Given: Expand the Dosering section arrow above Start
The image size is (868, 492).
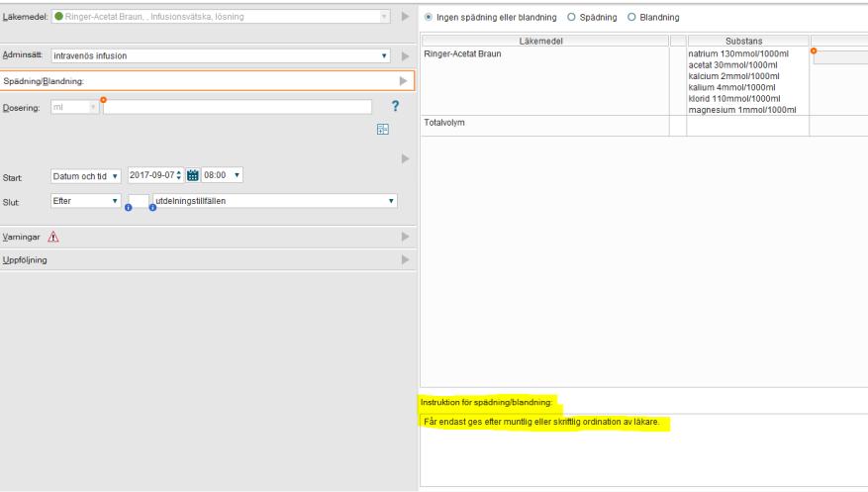Looking at the screenshot, I should tap(405, 158).
